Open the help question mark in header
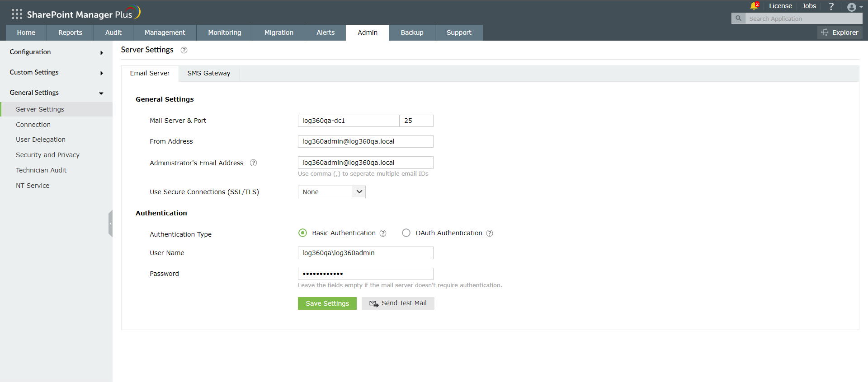 coord(831,6)
